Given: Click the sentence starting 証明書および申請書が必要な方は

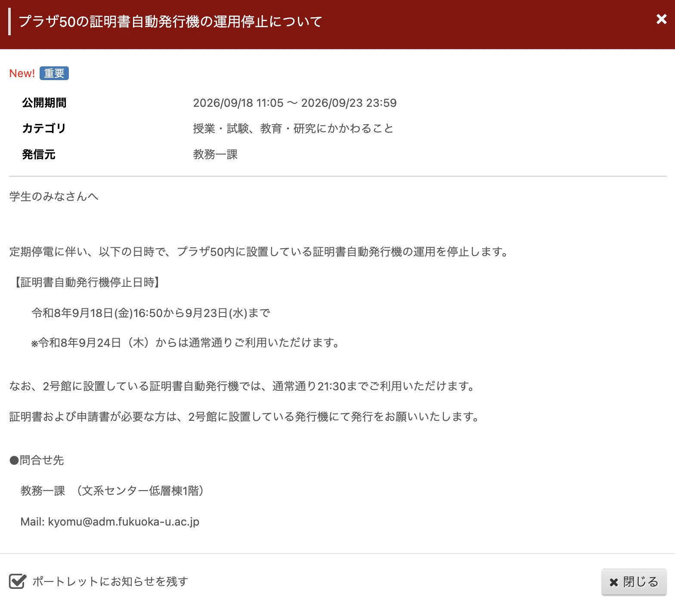Looking at the screenshot, I should point(245,417).
